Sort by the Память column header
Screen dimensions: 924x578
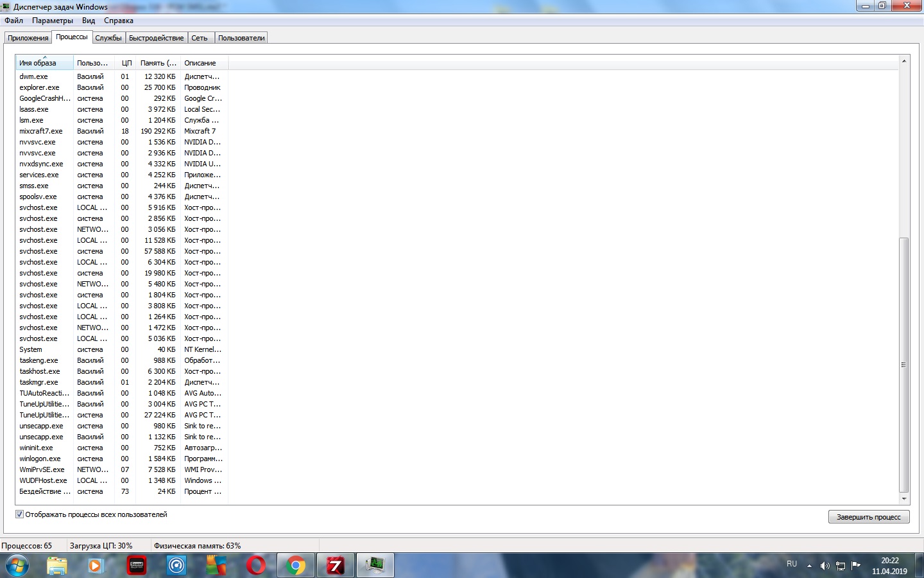click(x=158, y=63)
